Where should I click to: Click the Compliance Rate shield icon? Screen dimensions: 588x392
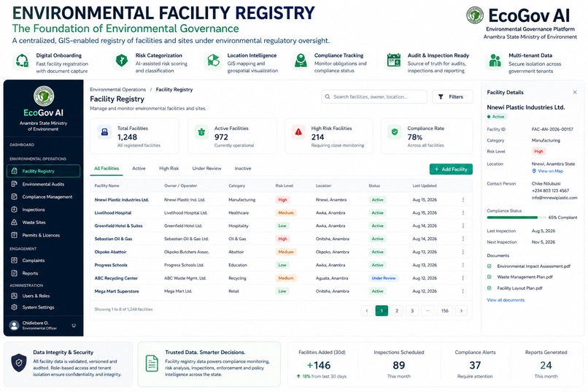coord(395,132)
